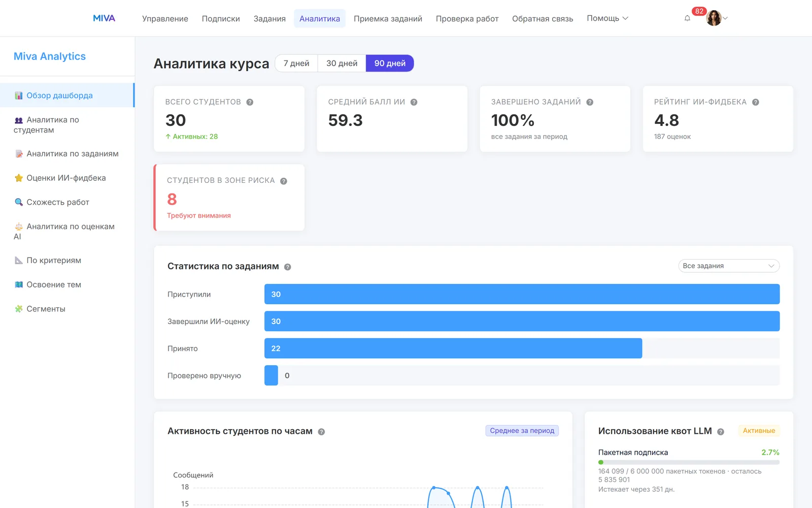This screenshot has height=508, width=812.
Task: Open the user avatar menu
Action: coord(714,18)
